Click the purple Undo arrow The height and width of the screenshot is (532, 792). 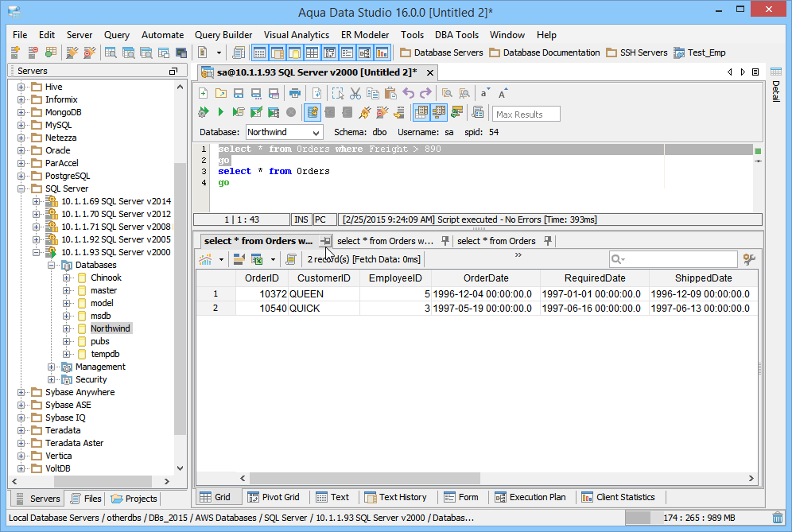(408, 93)
